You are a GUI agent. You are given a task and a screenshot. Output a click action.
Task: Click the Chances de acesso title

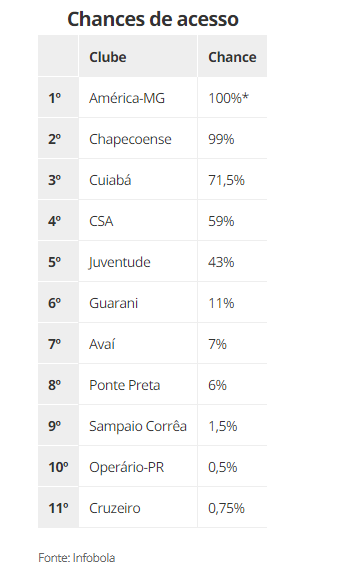[x=153, y=19]
